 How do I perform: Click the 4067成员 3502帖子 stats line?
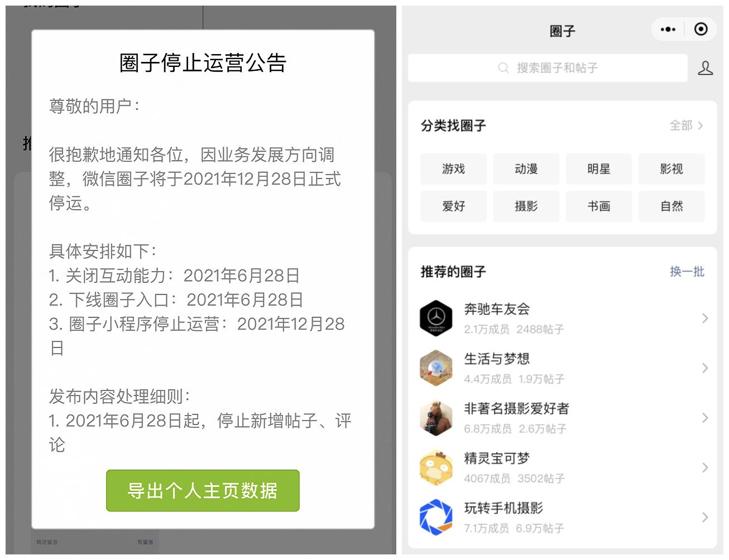click(515, 479)
